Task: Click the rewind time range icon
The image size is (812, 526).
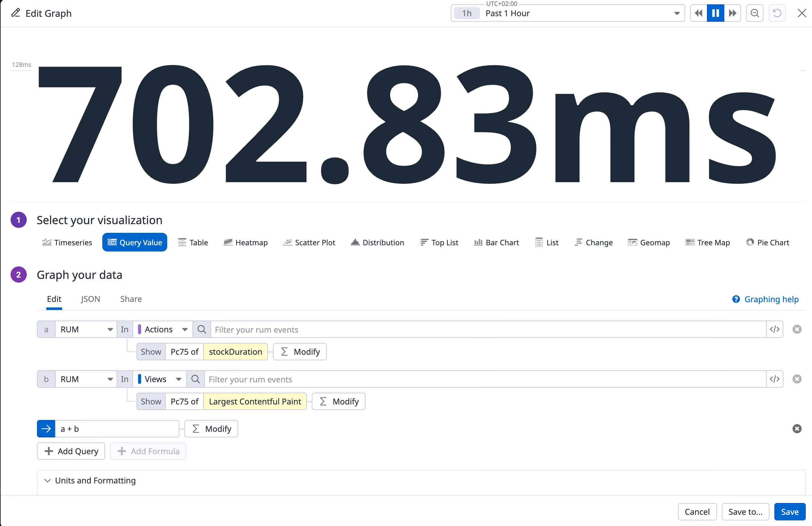Action: 699,13
